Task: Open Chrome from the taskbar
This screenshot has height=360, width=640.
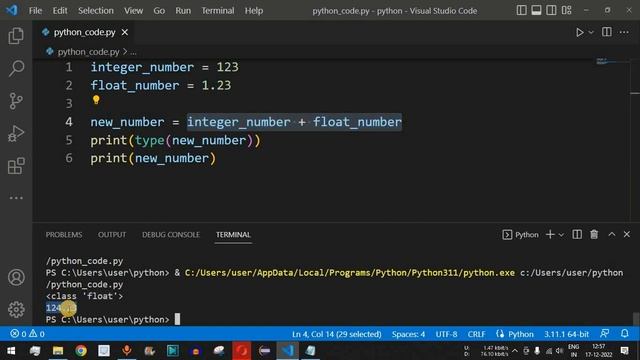Action: (x=81, y=351)
